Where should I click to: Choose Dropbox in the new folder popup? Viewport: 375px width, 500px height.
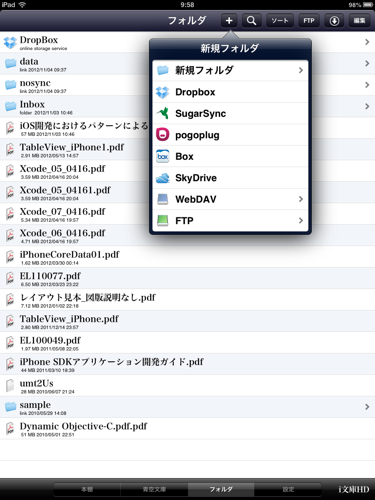pos(230,92)
